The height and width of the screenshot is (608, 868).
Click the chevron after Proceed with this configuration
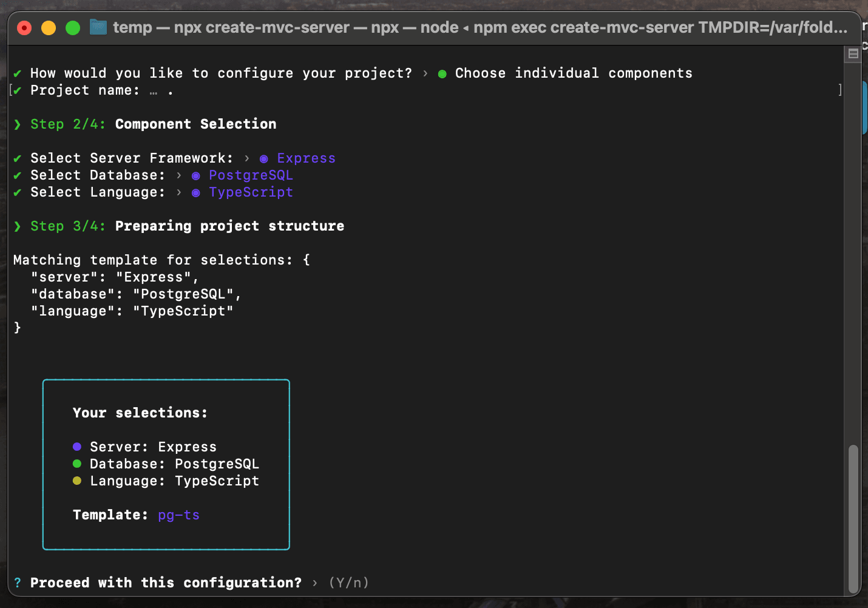pyautogui.click(x=315, y=583)
